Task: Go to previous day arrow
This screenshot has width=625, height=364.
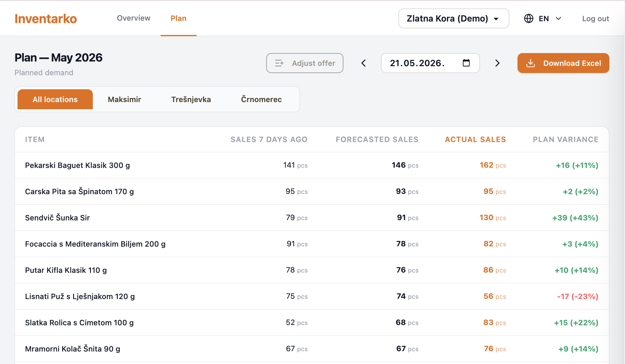Action: pos(363,63)
